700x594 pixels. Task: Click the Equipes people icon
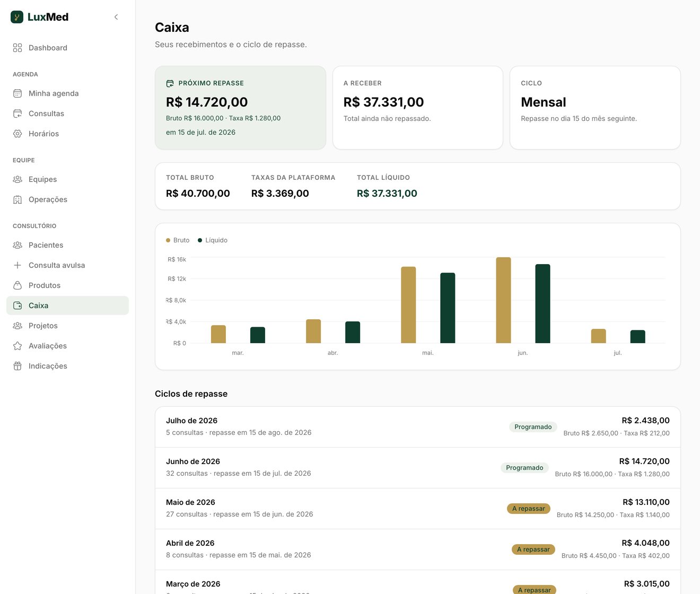17,179
